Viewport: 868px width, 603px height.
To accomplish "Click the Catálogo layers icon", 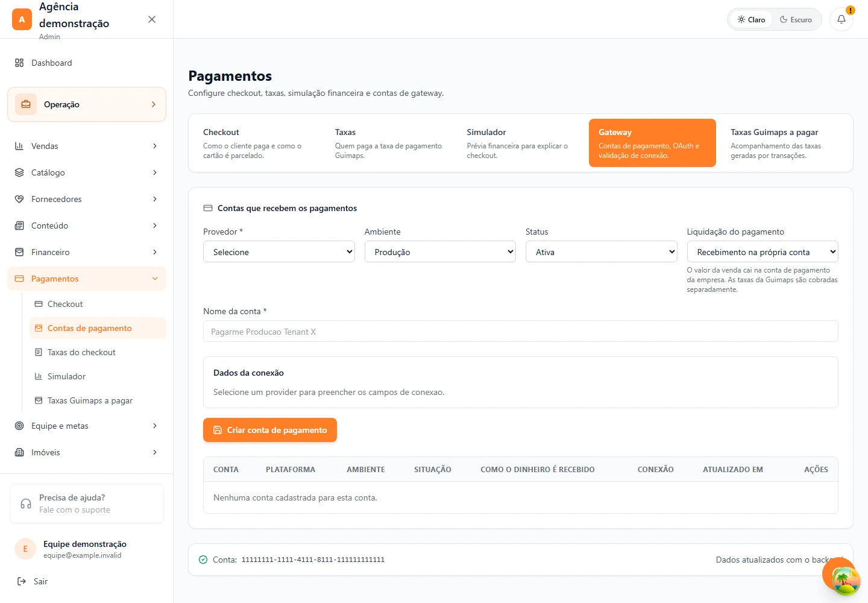I will click(19, 172).
